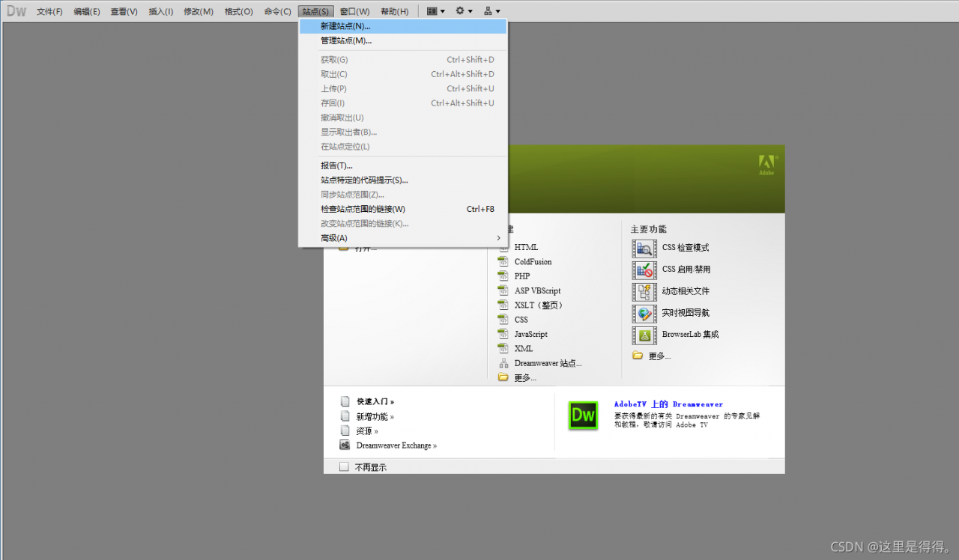This screenshot has width=959, height=560.
Task: Open the 更多... folder under 主要功能
Action: pyautogui.click(x=638, y=356)
